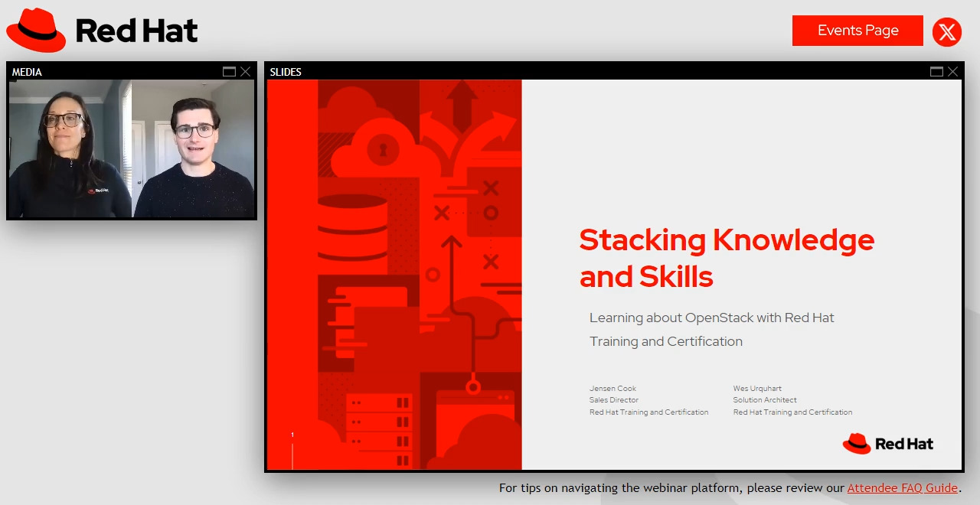The height and width of the screenshot is (505, 980).
Task: Close the SLIDES panel
Action: [952, 71]
